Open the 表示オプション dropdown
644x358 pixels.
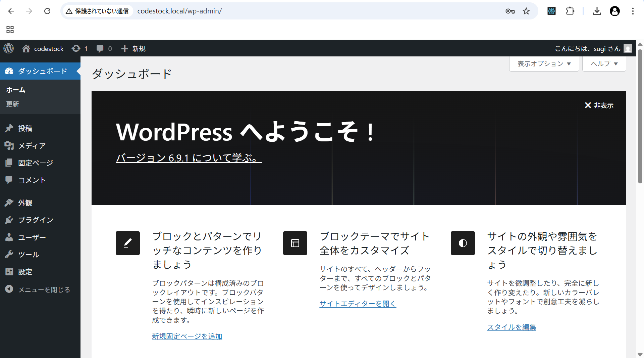point(543,63)
